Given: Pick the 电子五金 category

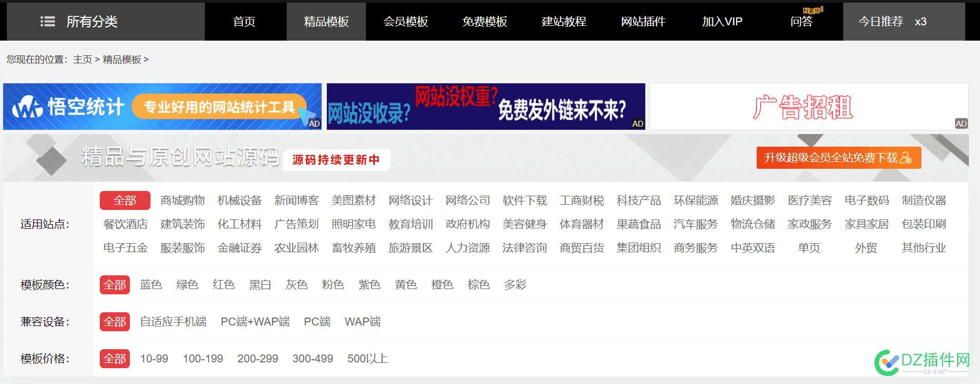Looking at the screenshot, I should 126,248.
